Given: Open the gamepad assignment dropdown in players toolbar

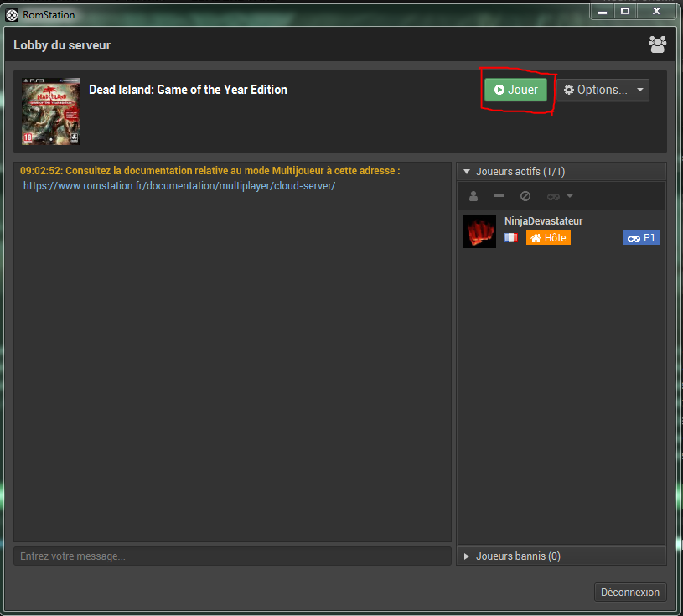Looking at the screenshot, I should 560,196.
